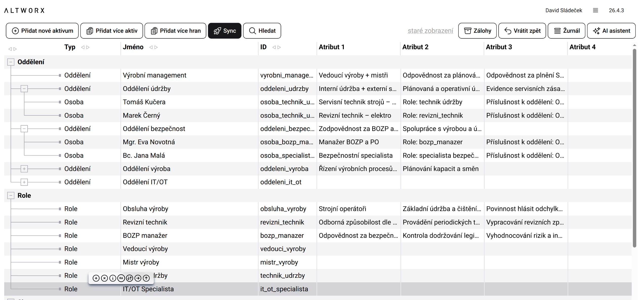644x300 pixels.
Task: Open Zálohy backups
Action: [x=477, y=31]
